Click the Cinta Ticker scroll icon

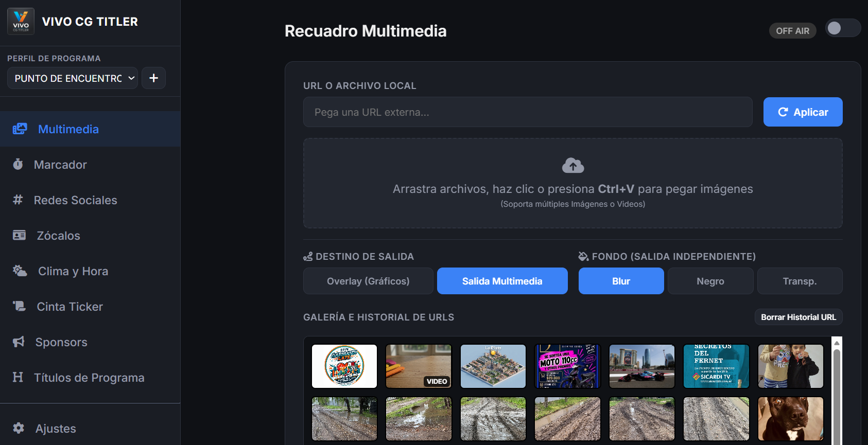(x=19, y=306)
